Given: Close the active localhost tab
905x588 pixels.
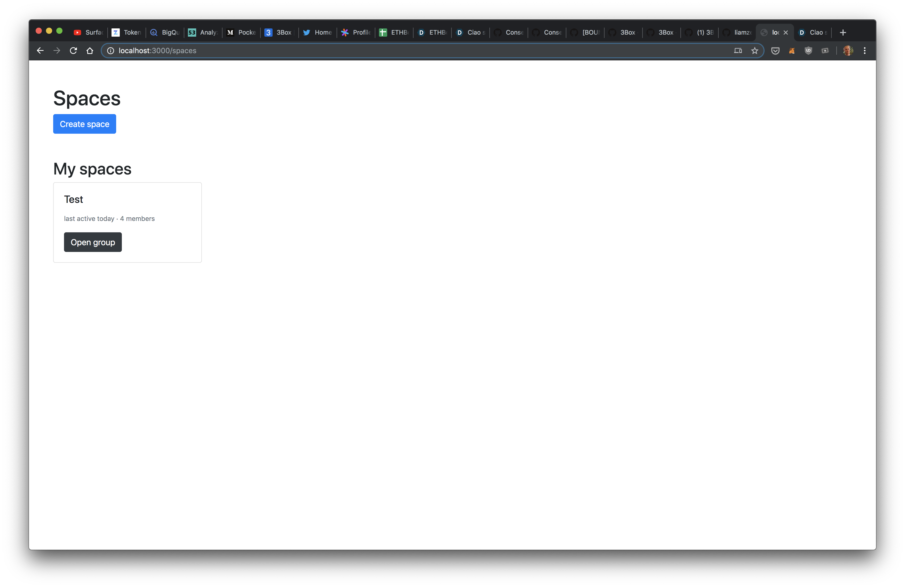Looking at the screenshot, I should [785, 33].
